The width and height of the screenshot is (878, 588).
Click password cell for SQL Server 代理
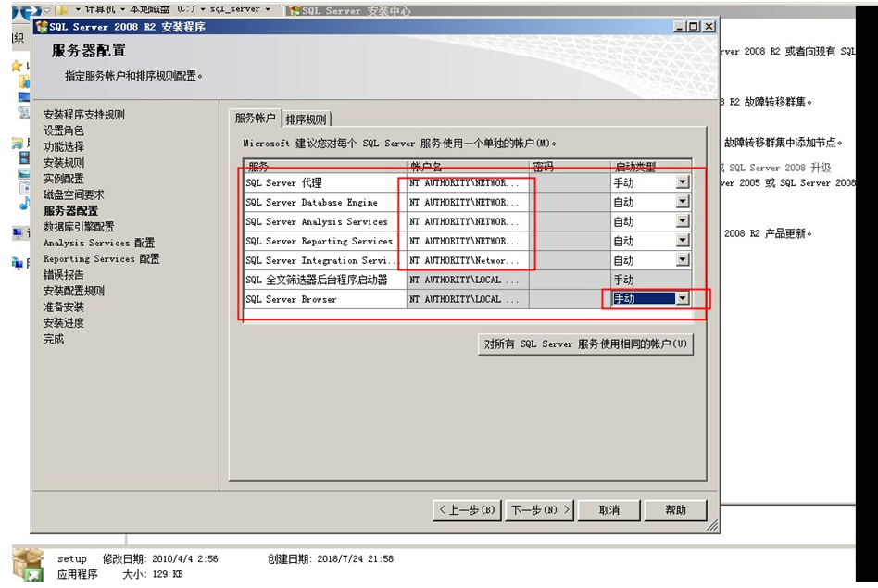(x=570, y=183)
